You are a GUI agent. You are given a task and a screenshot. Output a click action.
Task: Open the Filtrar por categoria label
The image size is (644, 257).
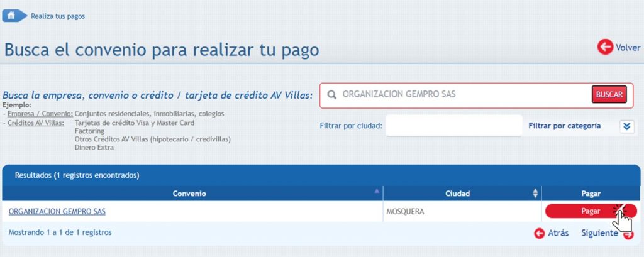(564, 126)
